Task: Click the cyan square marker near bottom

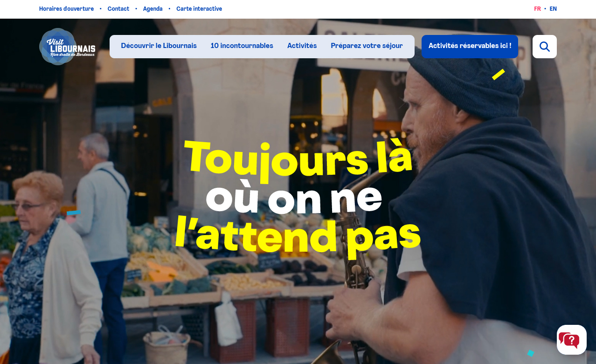Action: [531, 353]
